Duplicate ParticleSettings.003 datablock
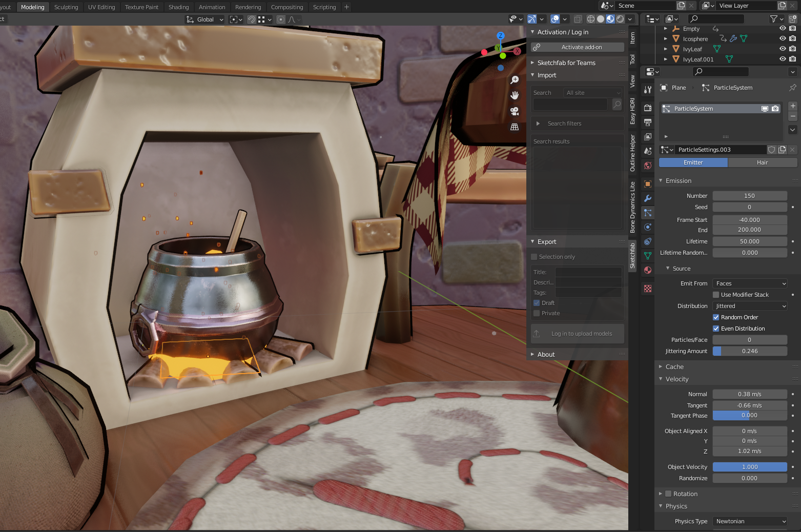This screenshot has width=801, height=532. tap(782, 150)
